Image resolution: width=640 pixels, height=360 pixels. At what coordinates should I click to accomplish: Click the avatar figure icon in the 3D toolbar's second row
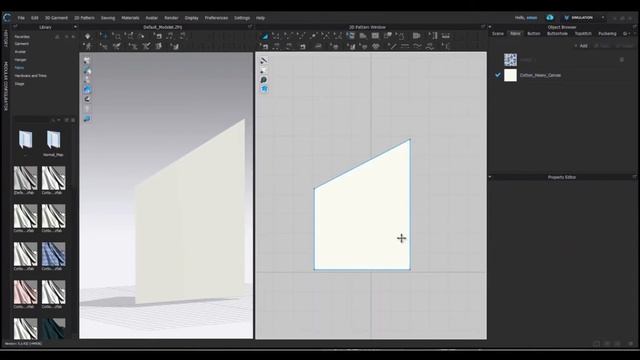pos(87,46)
